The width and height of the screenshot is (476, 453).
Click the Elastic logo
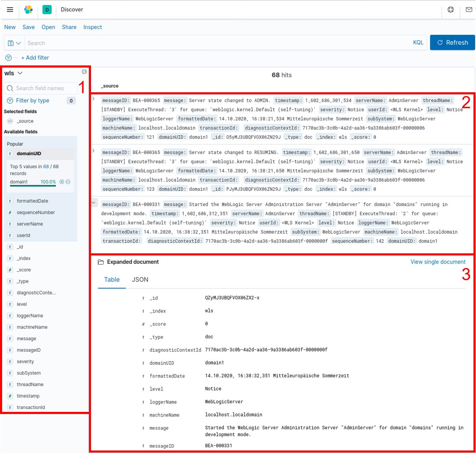pos(29,10)
